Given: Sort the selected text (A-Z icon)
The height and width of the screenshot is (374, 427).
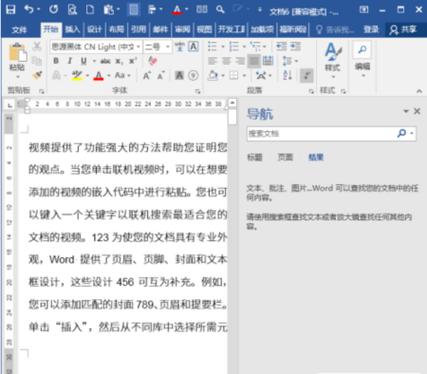Looking at the screenshot, I should (288, 75).
